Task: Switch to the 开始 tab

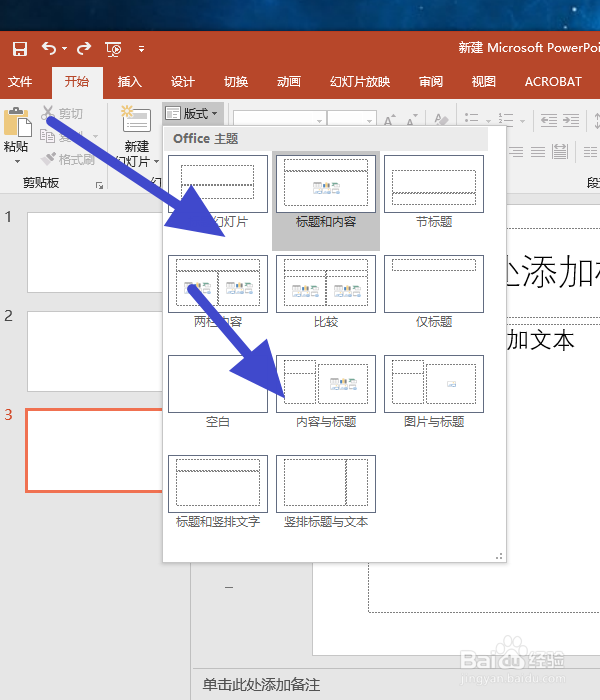Action: (x=77, y=82)
